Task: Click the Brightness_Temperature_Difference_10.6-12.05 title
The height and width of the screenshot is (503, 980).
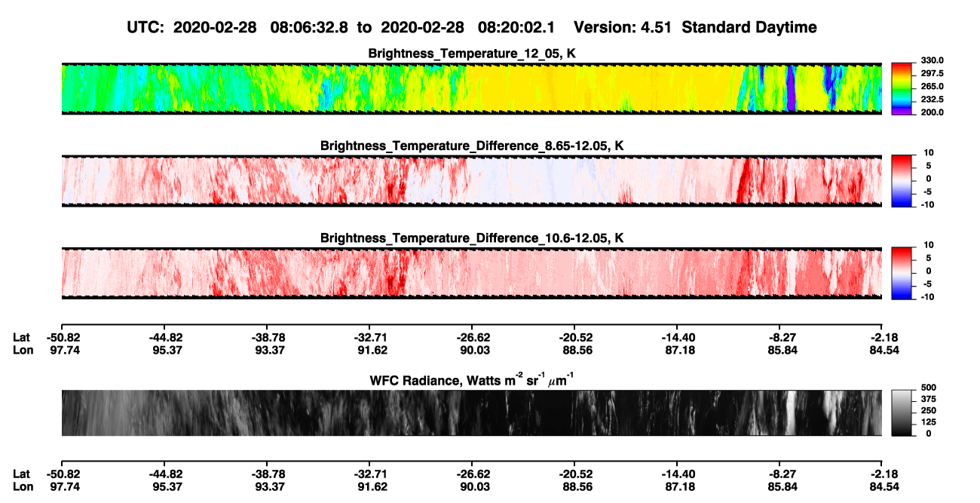Action: point(472,238)
